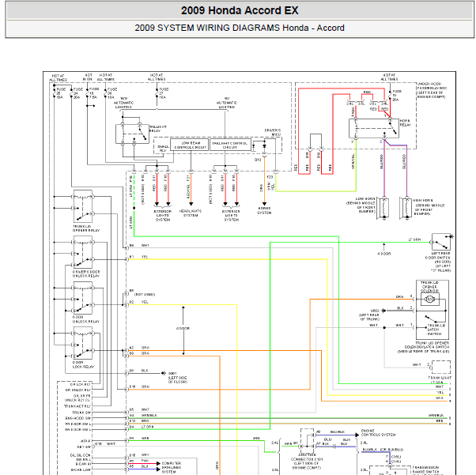Viewport: 476px width, 475px height.
Task: Click the '(NOT USED)' label beside the YEL wire
Action: (145, 295)
